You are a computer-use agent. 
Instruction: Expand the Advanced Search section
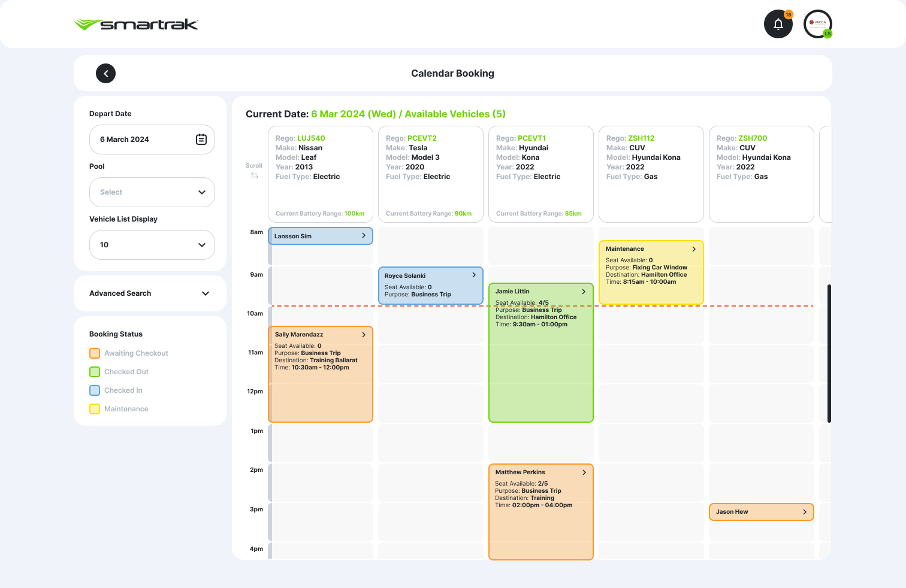150,293
